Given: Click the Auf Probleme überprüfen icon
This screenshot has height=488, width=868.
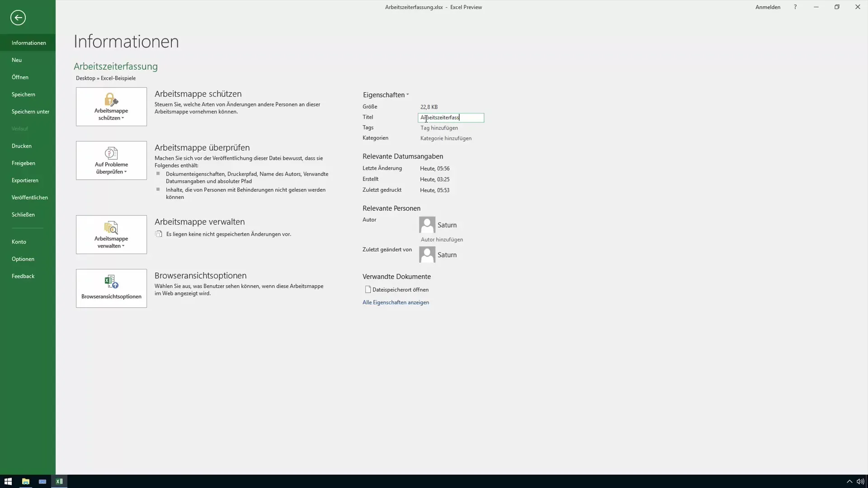Looking at the screenshot, I should pos(111,160).
